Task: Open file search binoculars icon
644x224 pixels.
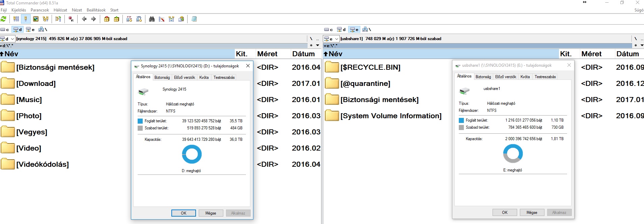Action: (152, 19)
